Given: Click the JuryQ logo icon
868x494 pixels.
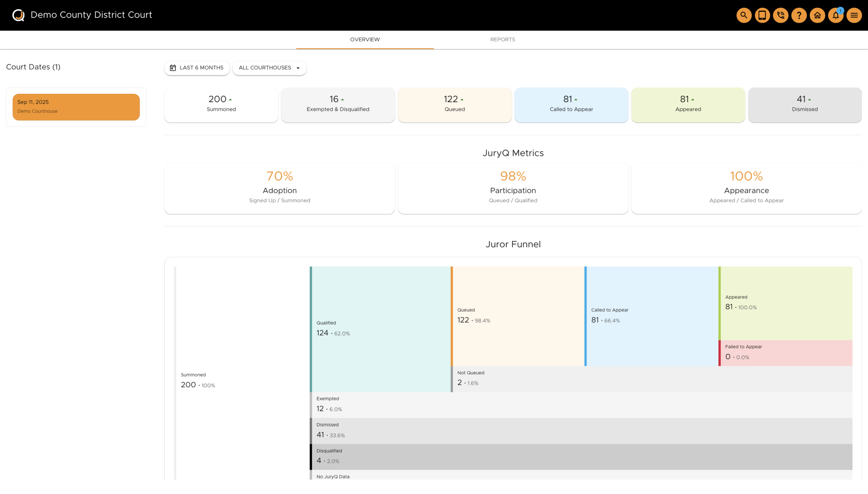Looking at the screenshot, I should [x=18, y=15].
